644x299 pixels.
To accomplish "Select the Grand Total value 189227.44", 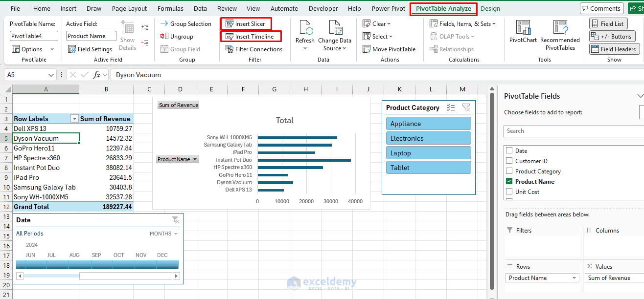I will coord(106,207).
